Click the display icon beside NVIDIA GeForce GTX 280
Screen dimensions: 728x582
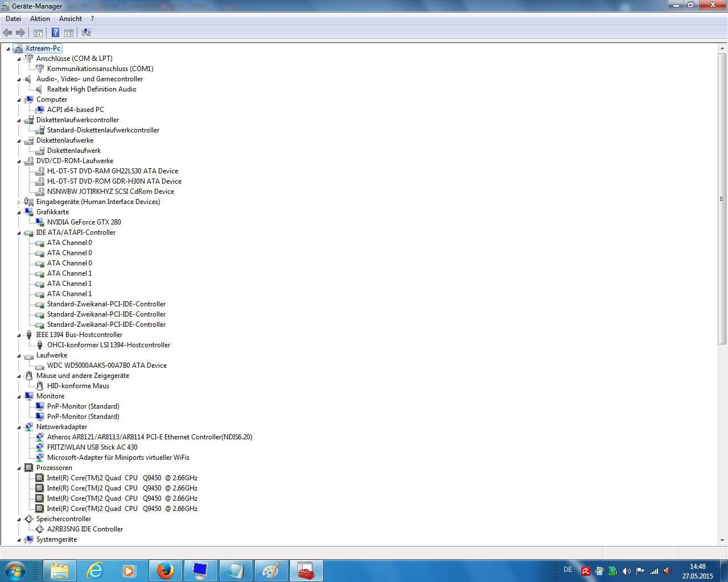(x=40, y=222)
